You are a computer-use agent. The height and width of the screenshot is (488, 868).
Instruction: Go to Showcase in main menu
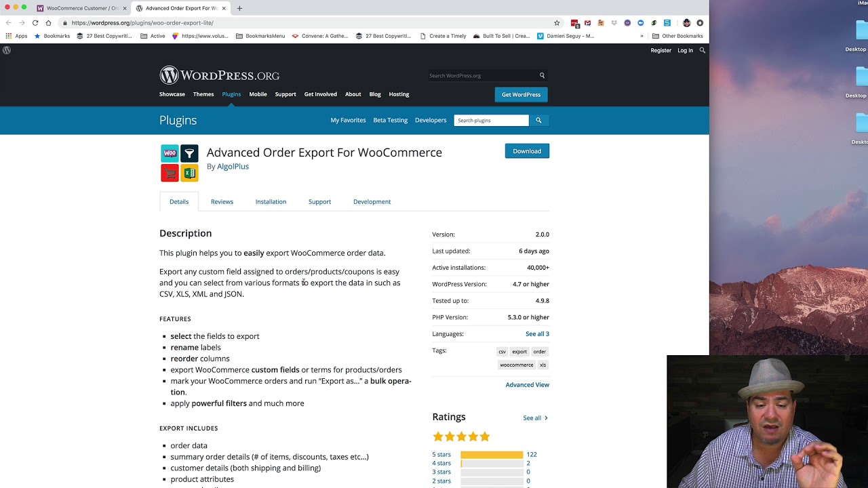(x=172, y=94)
